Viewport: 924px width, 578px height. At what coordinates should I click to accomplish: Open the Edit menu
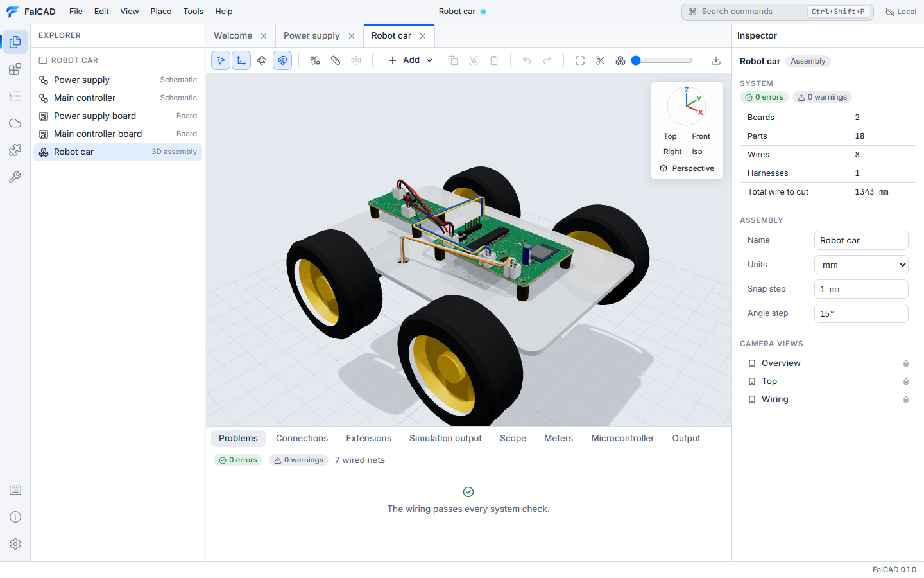101,12
